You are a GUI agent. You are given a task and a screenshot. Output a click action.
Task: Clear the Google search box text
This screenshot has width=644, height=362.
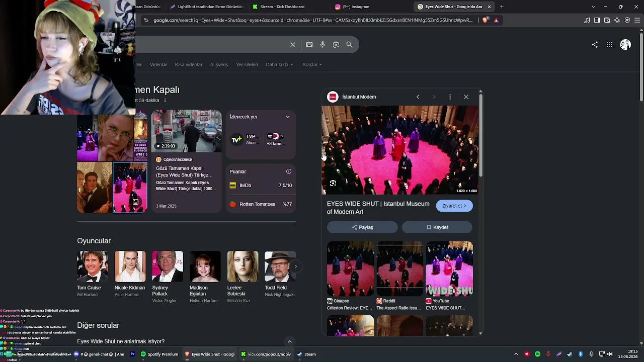293,44
